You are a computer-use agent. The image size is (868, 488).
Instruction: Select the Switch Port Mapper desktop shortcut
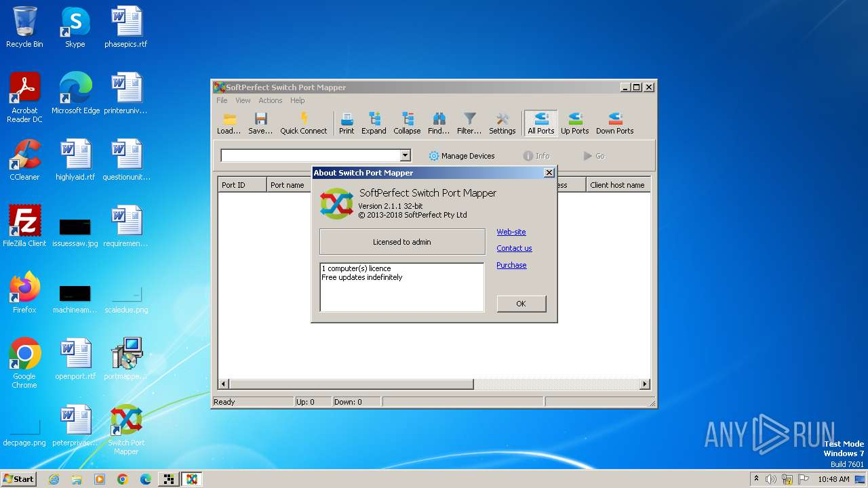tap(126, 430)
